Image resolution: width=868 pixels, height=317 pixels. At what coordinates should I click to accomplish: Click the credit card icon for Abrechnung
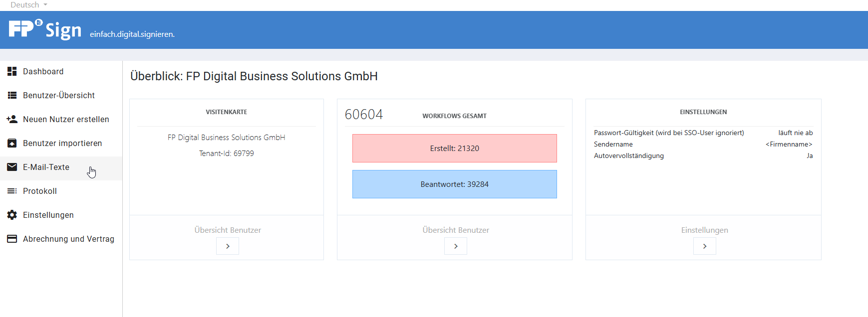coord(12,239)
